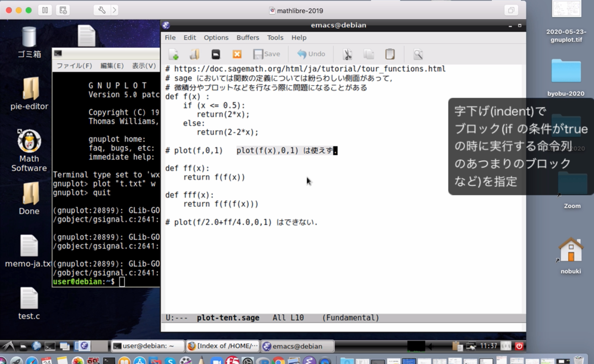Click the VM pause button in title bar
The image size is (594, 364).
pyautogui.click(x=45, y=10)
